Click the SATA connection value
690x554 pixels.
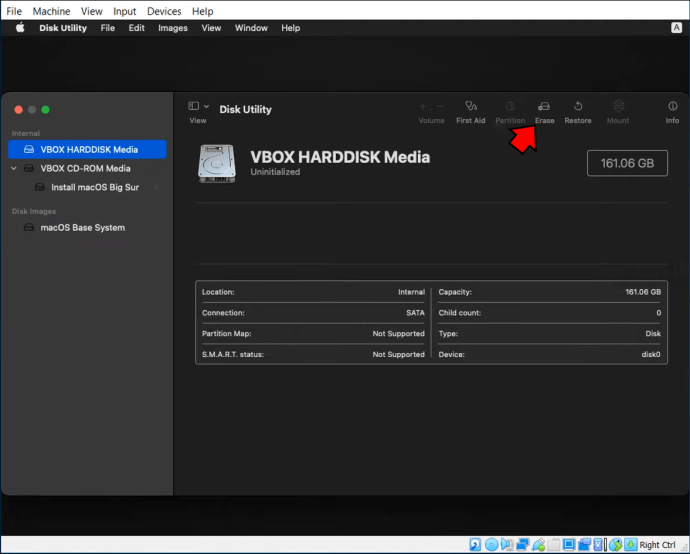coord(415,313)
